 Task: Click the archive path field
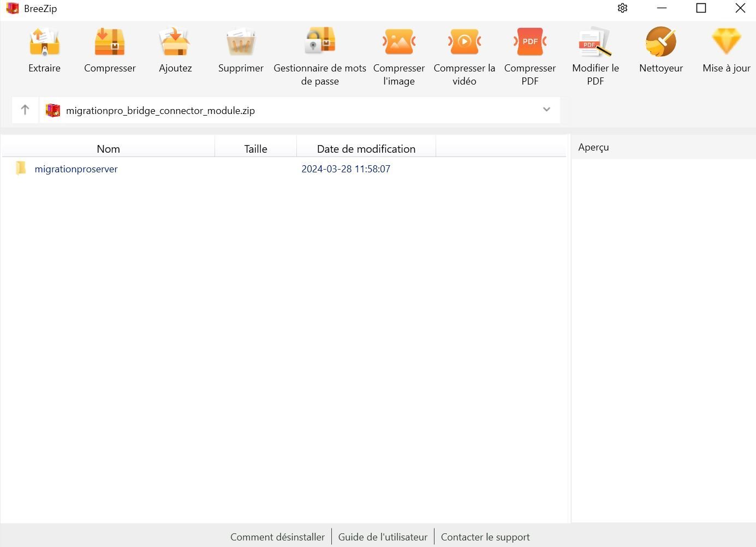[x=300, y=110]
